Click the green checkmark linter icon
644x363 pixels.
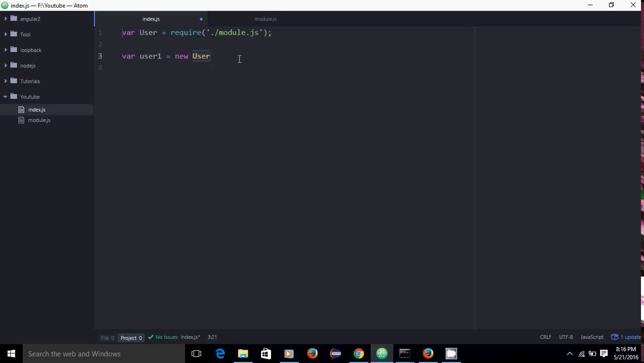click(x=151, y=337)
